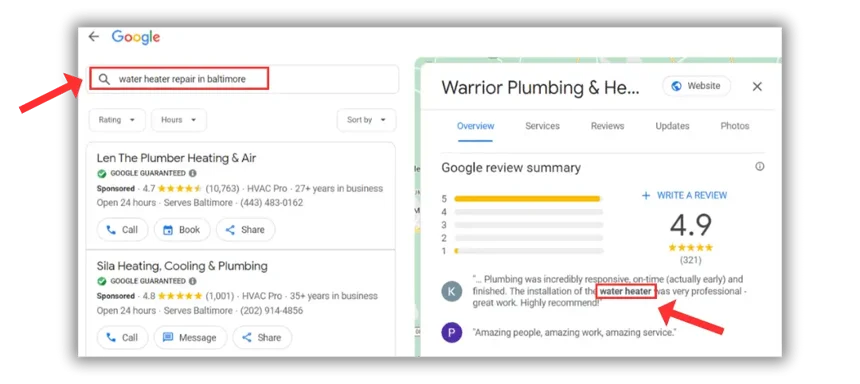
Task: Click Google Guaranteed badge for Len The Plumber
Action: pyautogui.click(x=141, y=173)
